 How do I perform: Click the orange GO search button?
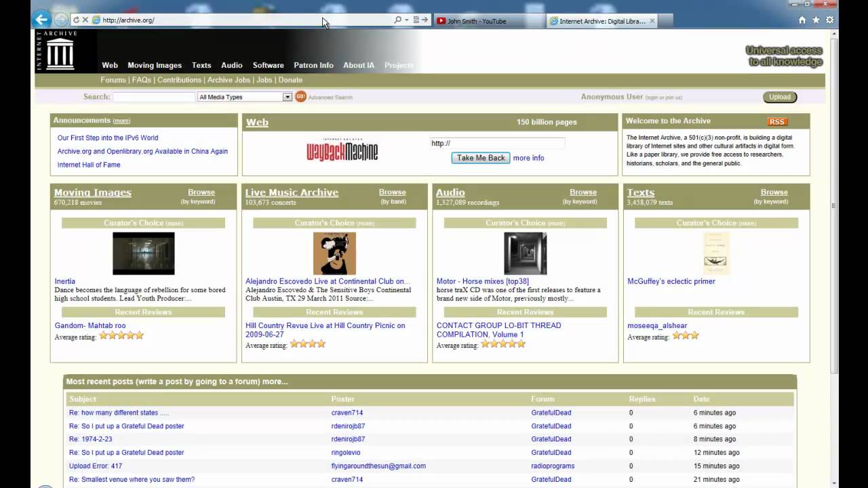pos(300,97)
